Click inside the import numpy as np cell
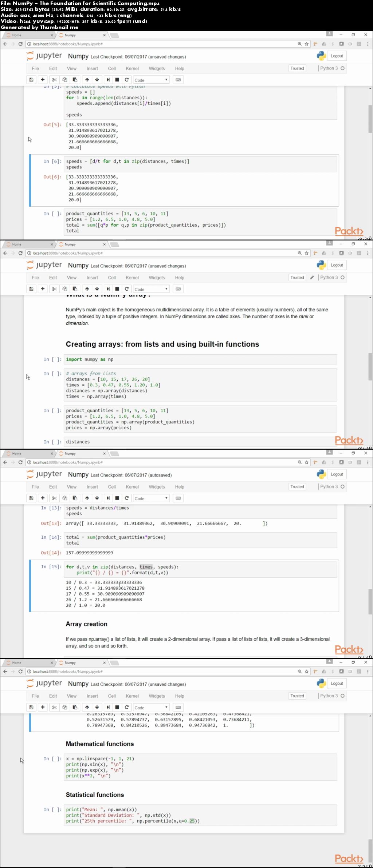 (x=200, y=359)
